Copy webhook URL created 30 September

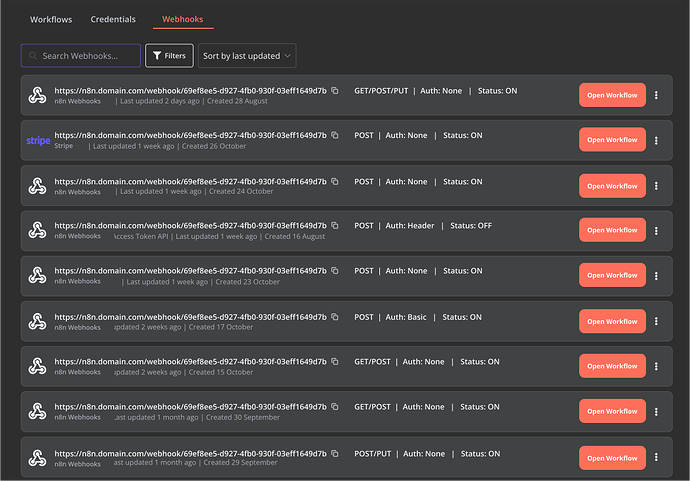[x=335, y=407]
